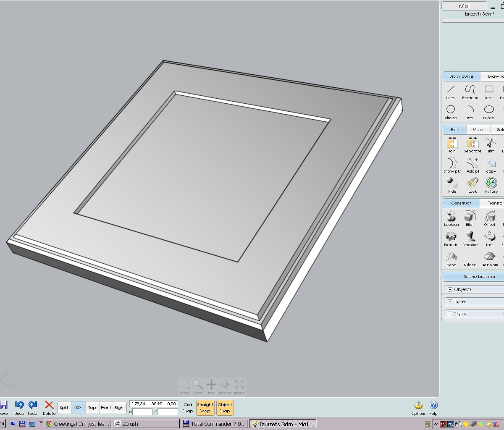Select the Loft tool

coord(490,239)
